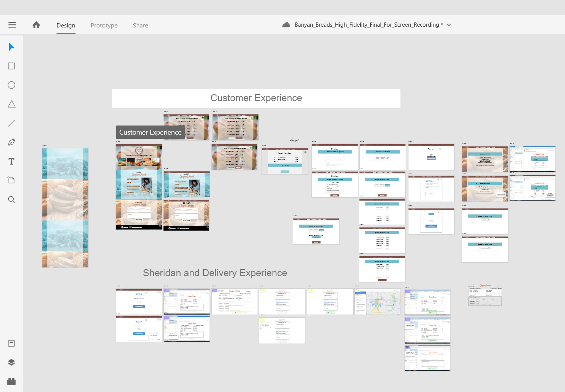The height and width of the screenshot is (392, 565).
Task: Select the tall bread background artboard on left
Action: tap(65, 208)
